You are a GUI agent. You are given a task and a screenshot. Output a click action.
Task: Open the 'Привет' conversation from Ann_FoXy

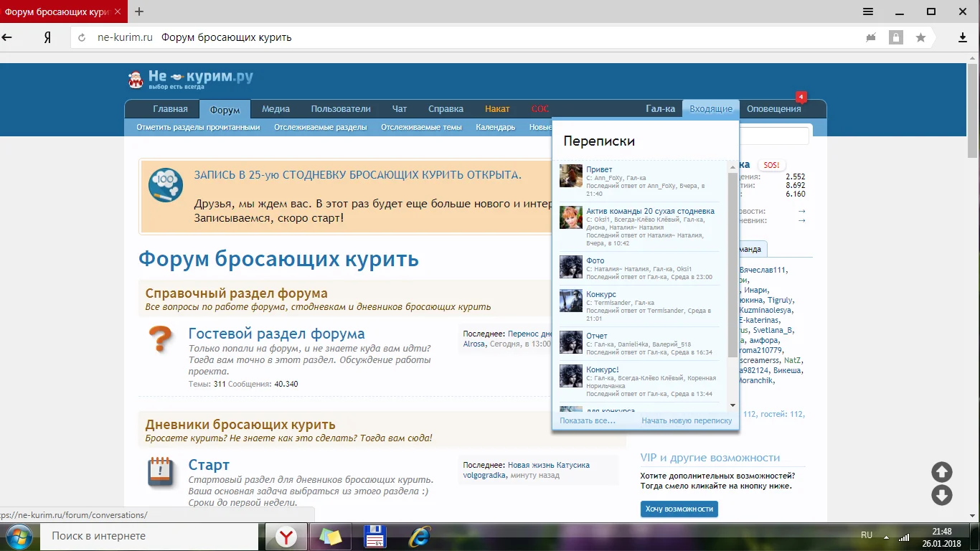click(599, 169)
